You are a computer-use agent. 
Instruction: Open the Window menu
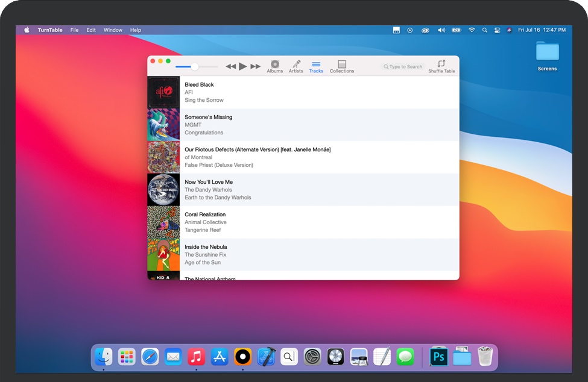click(113, 30)
